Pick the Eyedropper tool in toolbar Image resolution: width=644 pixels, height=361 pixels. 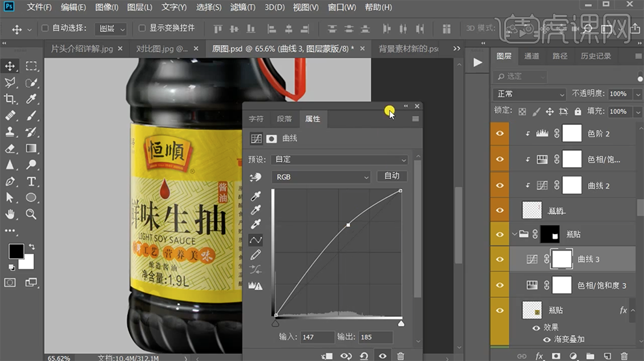coord(31,100)
